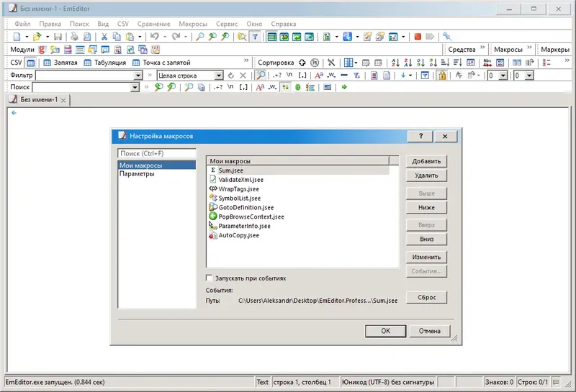Expand the New file dropdown arrow
This screenshot has height=392, width=576.
pos(27,37)
